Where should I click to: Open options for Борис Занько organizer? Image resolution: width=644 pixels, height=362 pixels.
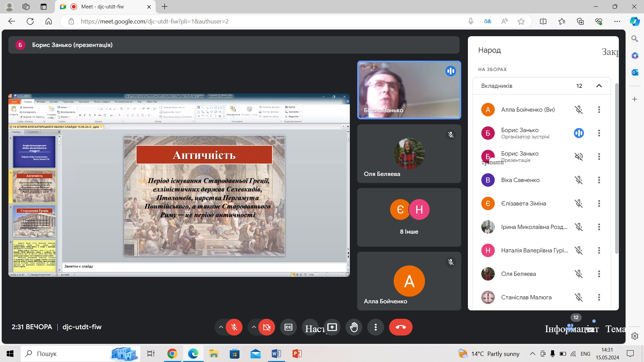(599, 133)
